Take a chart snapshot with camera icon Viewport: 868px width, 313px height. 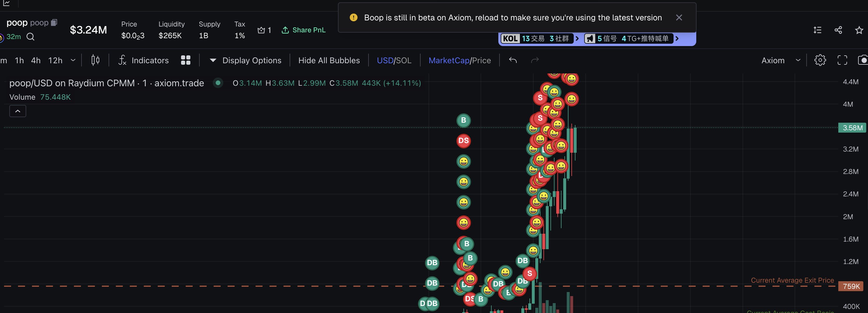pyautogui.click(x=863, y=60)
